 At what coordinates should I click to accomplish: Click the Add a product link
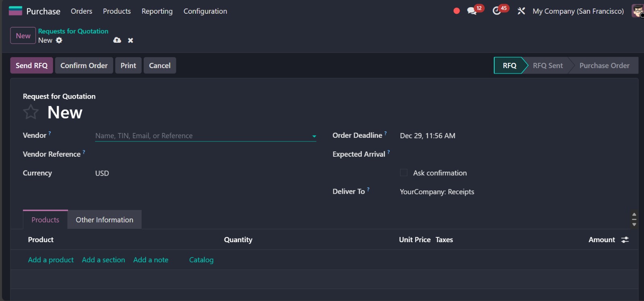(51, 260)
